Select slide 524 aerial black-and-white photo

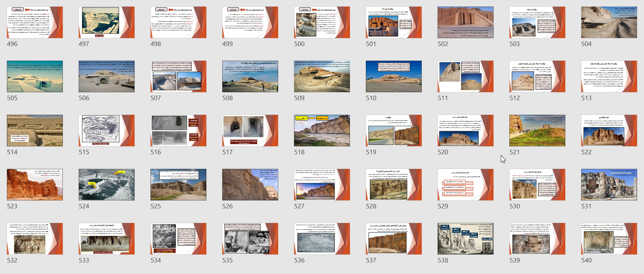107,185
